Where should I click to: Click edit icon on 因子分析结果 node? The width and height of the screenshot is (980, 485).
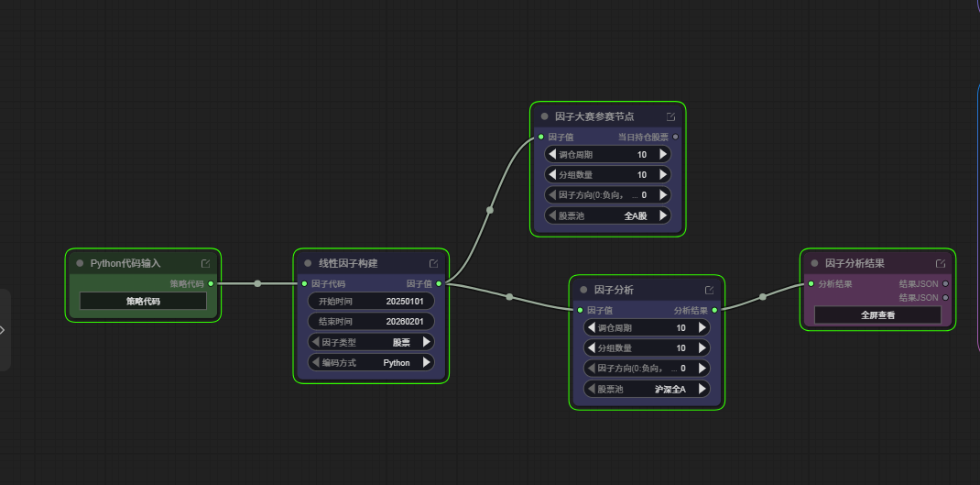941,263
